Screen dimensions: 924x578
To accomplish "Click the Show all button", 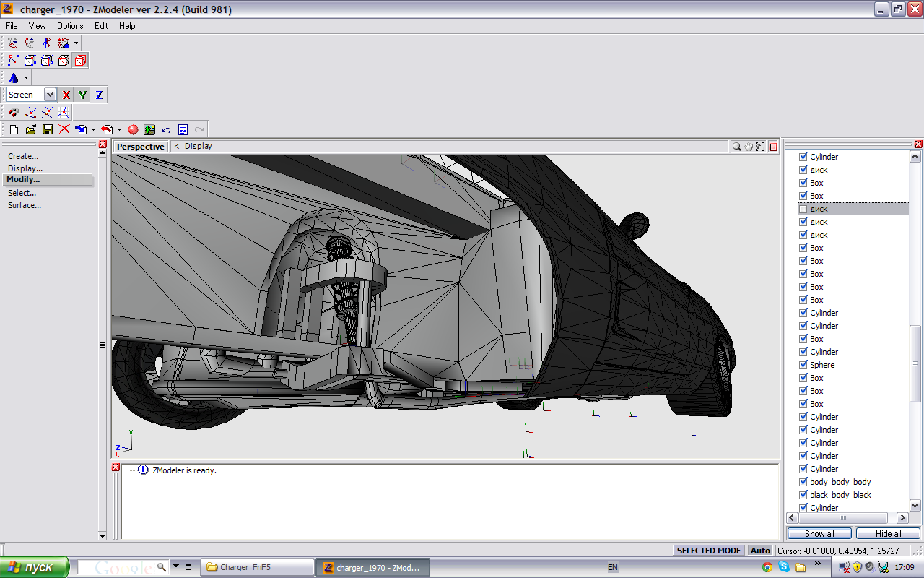I will tap(819, 534).
